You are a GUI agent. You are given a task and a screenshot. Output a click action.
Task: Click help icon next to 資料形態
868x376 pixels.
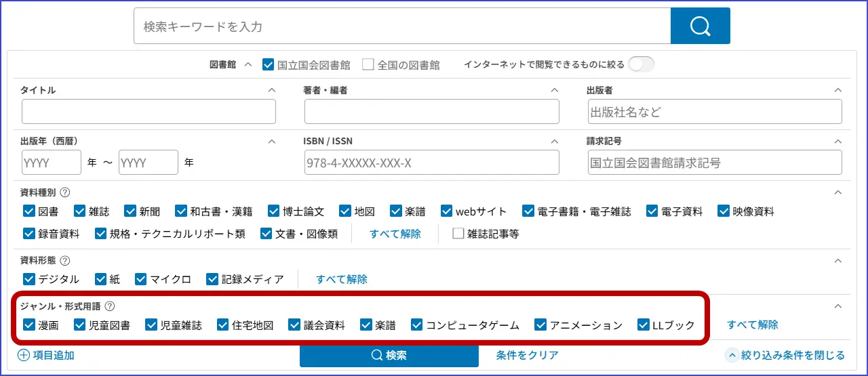point(65,260)
